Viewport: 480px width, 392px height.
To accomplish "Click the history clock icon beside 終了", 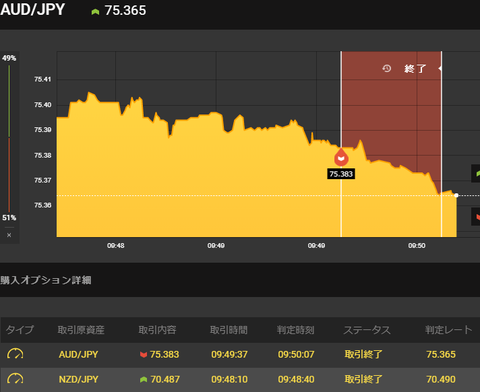I will pyautogui.click(x=387, y=69).
